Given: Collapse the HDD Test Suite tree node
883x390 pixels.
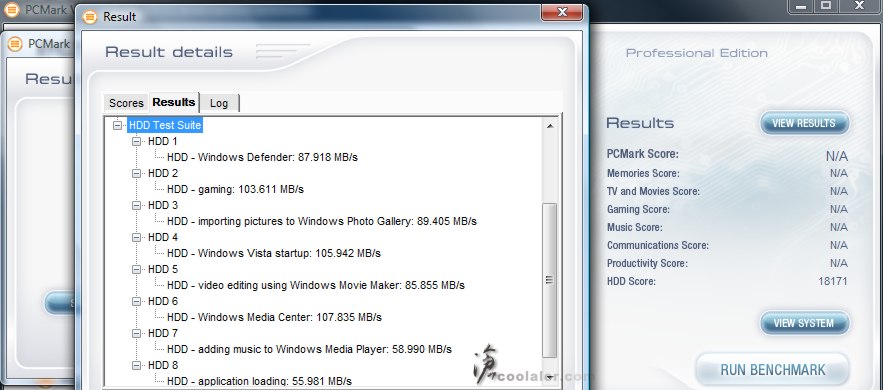Looking at the screenshot, I should pyautogui.click(x=118, y=125).
